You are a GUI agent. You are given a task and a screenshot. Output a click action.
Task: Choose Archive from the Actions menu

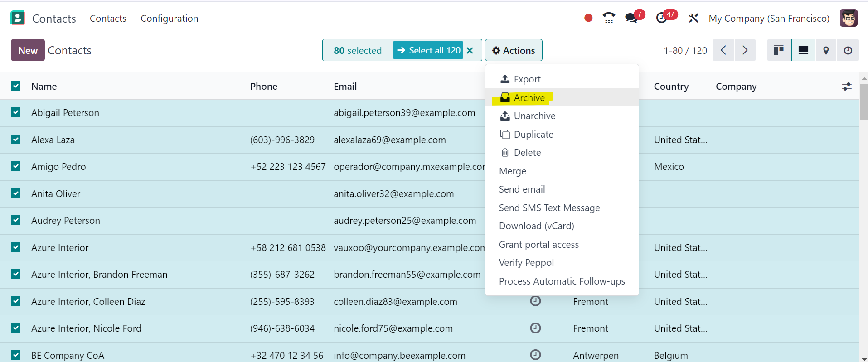[529, 98]
